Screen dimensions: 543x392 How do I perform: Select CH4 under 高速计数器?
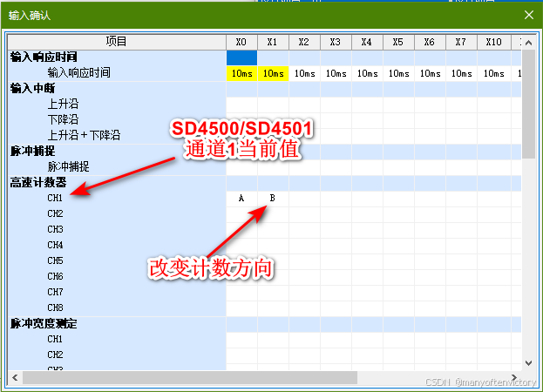coord(117,246)
